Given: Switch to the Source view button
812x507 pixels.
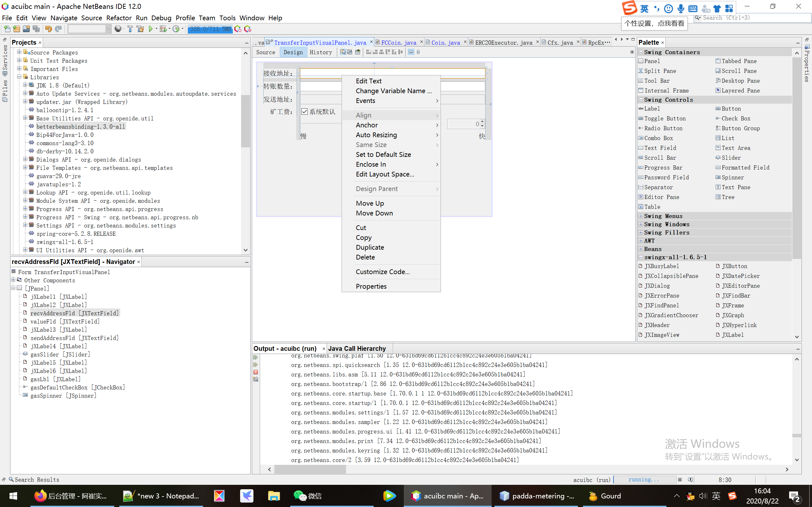Looking at the screenshot, I should pos(265,52).
